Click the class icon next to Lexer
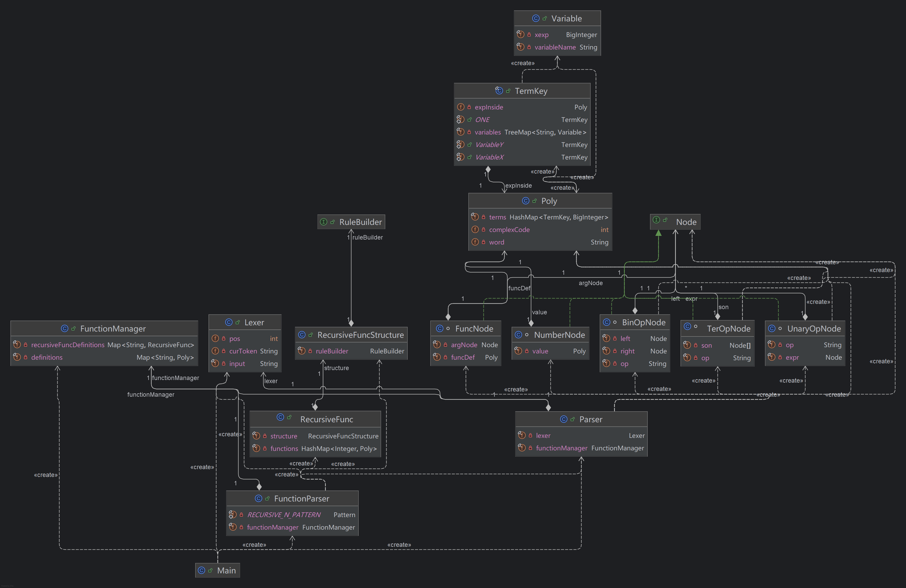This screenshot has width=906, height=588. [x=229, y=322]
